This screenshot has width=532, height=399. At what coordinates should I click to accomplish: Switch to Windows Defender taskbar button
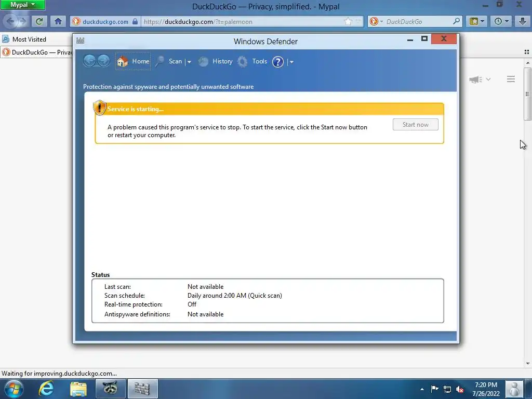tap(142, 389)
